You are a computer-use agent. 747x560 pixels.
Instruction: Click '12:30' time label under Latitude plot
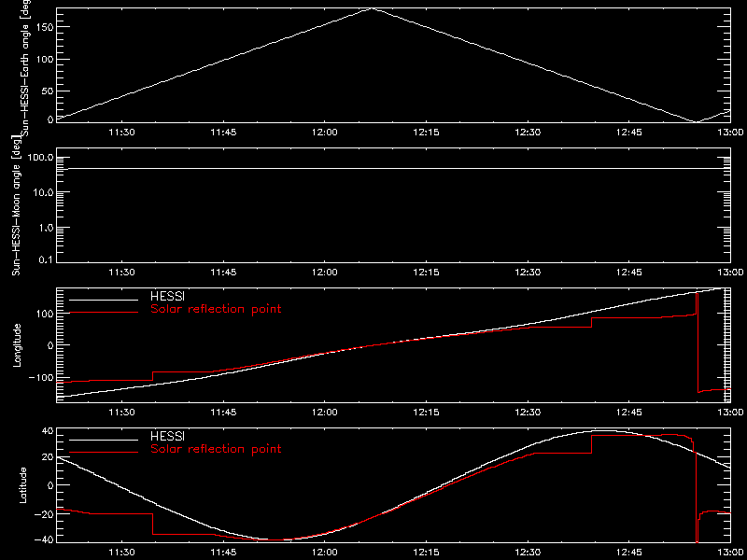point(528,552)
